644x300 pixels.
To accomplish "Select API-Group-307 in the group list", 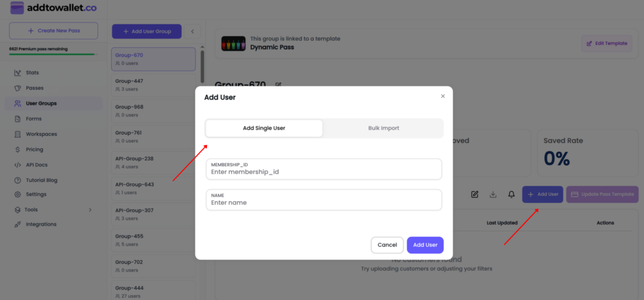I will pos(153,214).
